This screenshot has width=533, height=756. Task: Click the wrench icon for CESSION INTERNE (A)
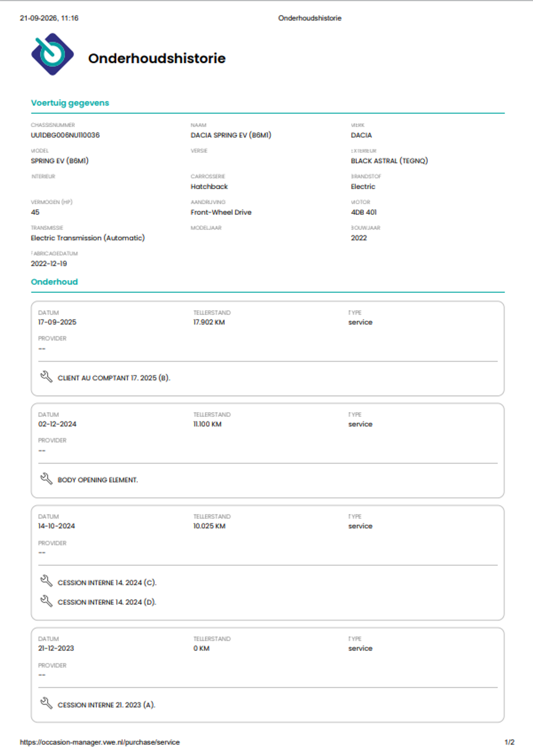pyautogui.click(x=46, y=703)
